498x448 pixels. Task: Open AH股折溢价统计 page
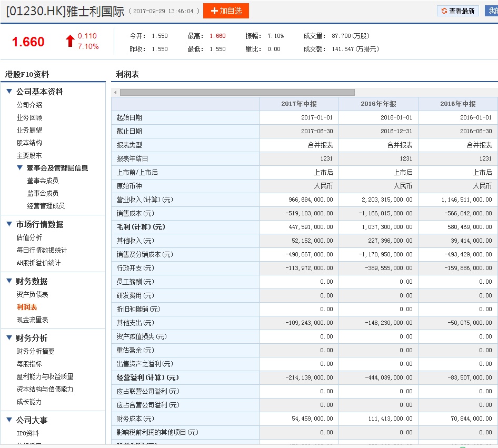tap(38, 263)
